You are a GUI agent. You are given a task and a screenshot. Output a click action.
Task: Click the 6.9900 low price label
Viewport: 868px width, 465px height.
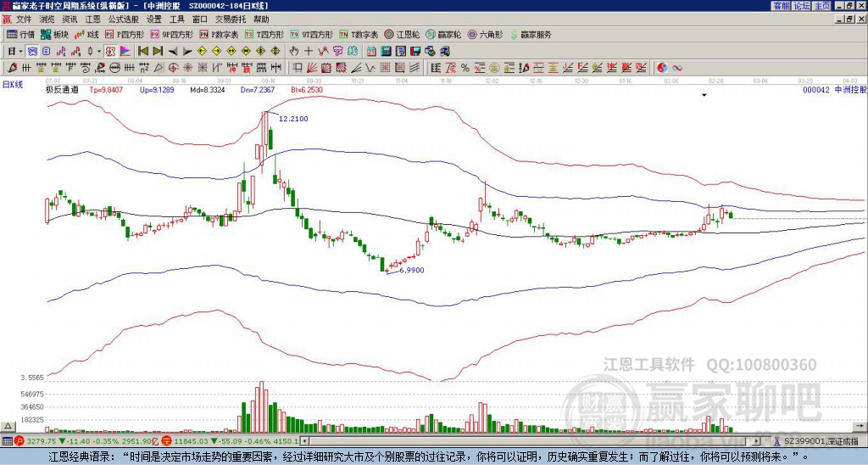pos(411,270)
